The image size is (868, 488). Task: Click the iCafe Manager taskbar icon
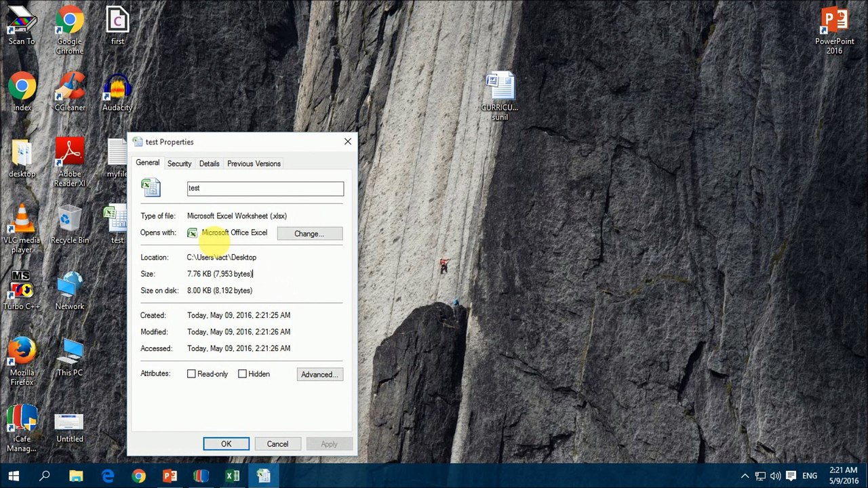[x=201, y=476]
